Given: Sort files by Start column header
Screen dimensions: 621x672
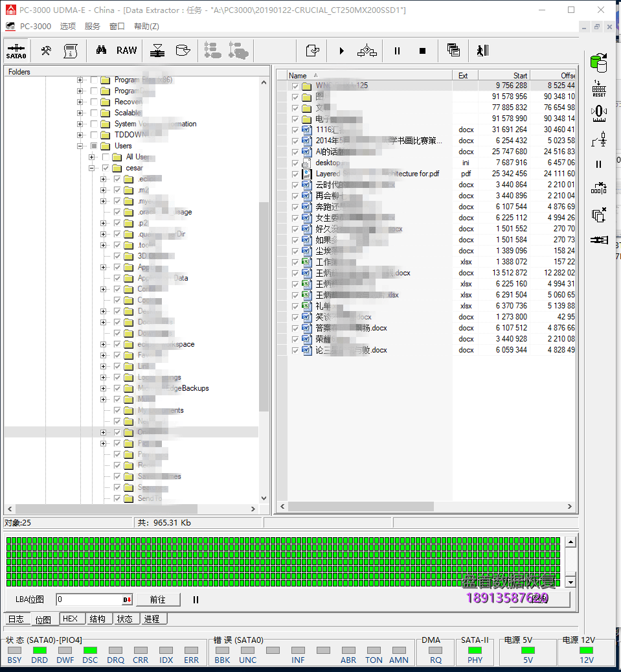Looking at the screenshot, I should (504, 75).
